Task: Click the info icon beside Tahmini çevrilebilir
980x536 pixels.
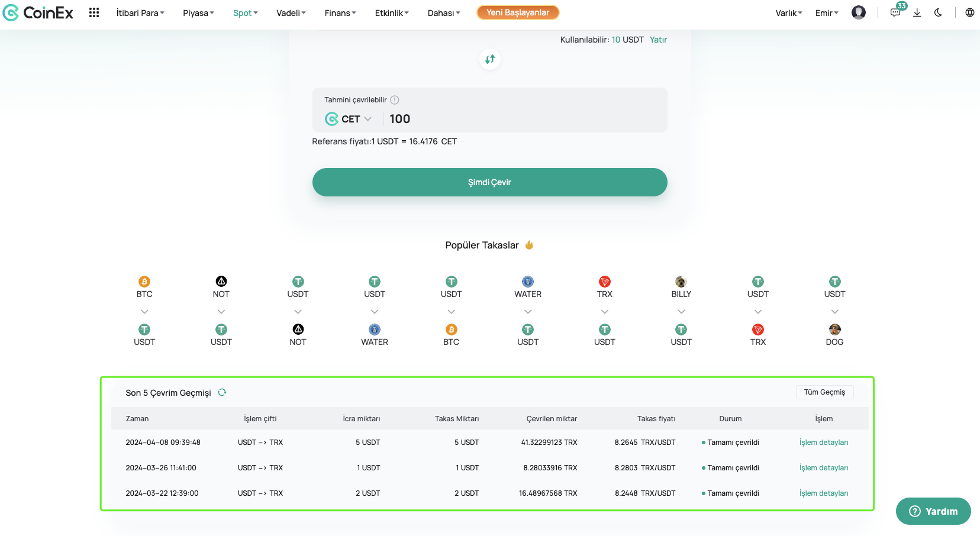Action: coord(395,100)
